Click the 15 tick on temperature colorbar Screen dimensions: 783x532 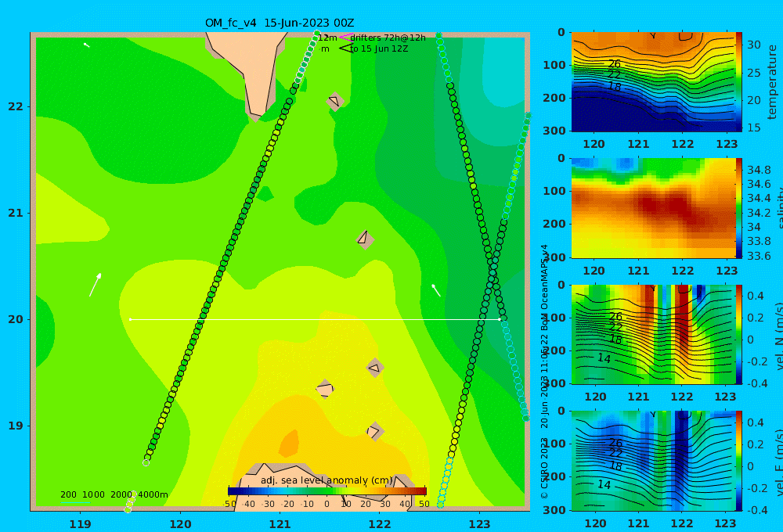click(753, 128)
